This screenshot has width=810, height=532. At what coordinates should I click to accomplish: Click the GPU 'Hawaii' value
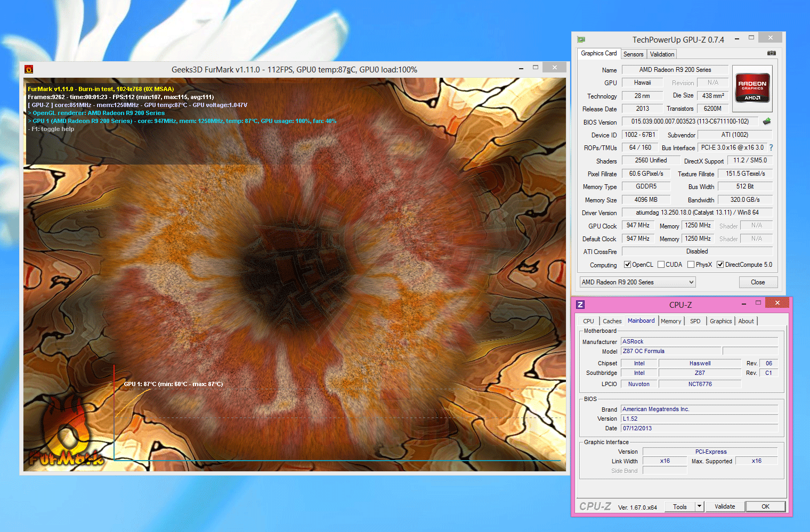tap(642, 83)
